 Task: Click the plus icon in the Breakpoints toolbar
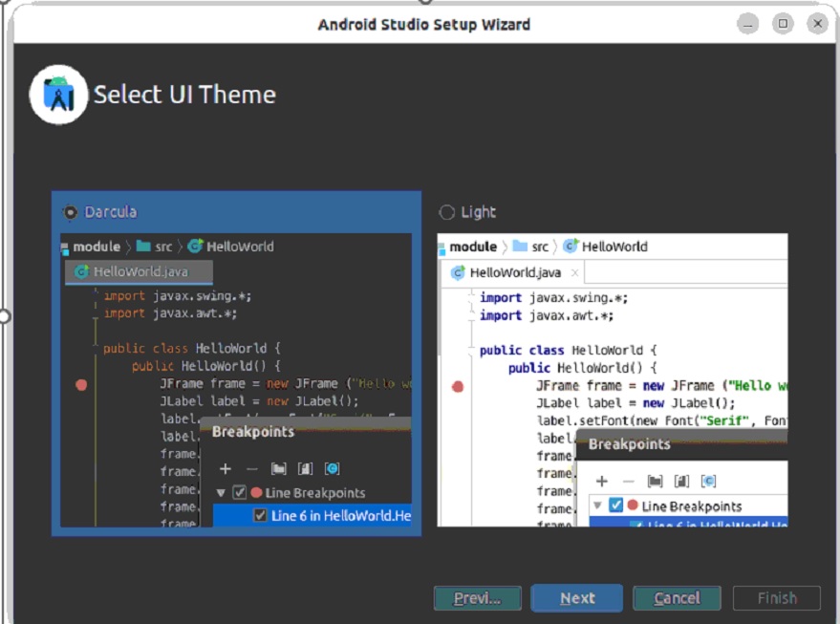[x=225, y=468]
